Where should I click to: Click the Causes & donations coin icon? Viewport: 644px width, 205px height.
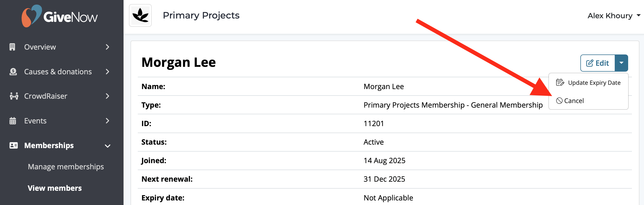13,72
